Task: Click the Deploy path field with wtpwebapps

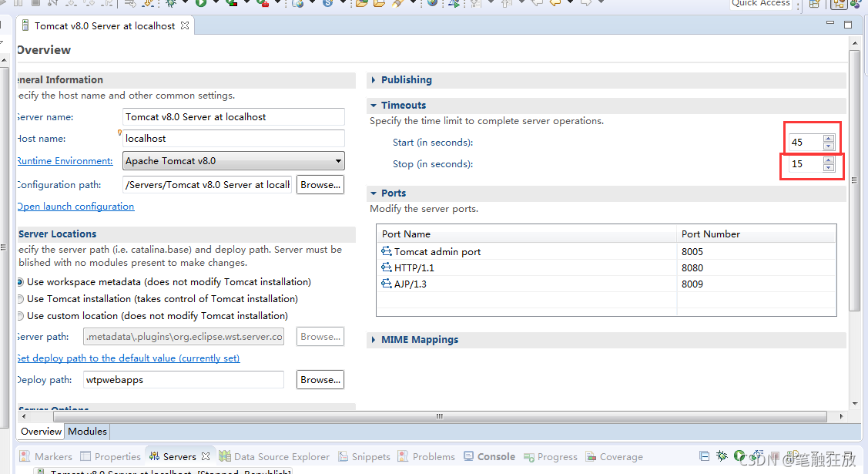Action: [x=183, y=379]
